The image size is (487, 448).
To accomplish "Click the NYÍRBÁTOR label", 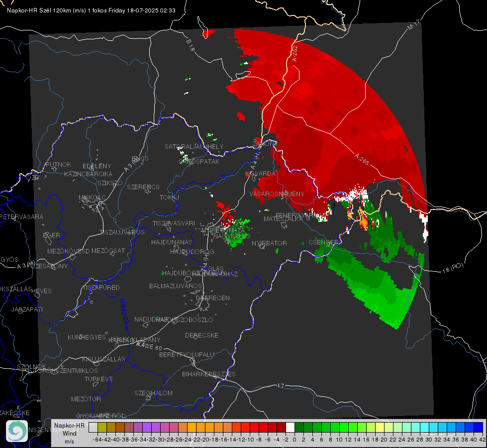I will coord(269,243).
